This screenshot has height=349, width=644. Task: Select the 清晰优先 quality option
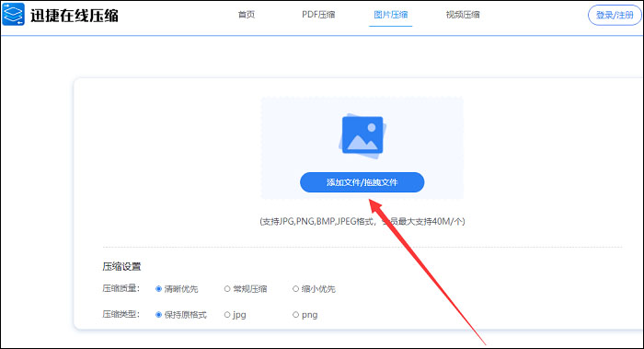pyautogui.click(x=177, y=289)
